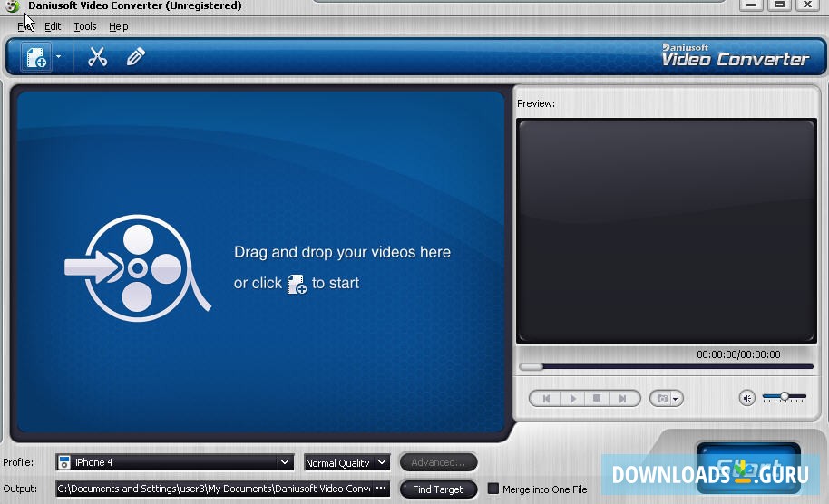Click the add-file icon in drop area
Viewport: 829px width, 504px height.
point(297,284)
